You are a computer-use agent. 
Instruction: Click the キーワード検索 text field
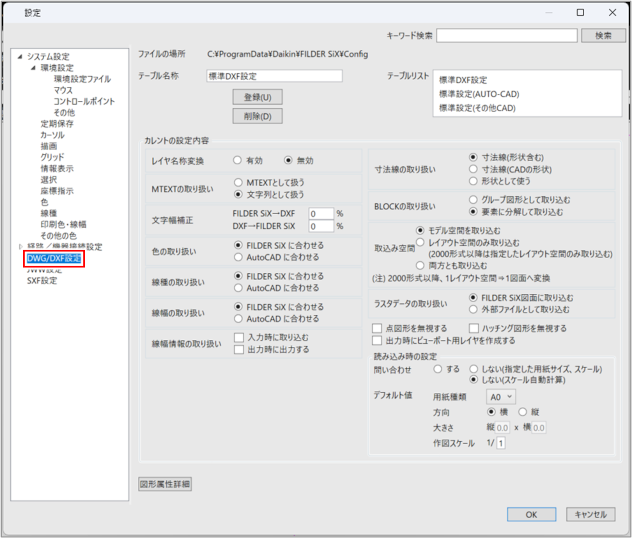tap(506, 35)
